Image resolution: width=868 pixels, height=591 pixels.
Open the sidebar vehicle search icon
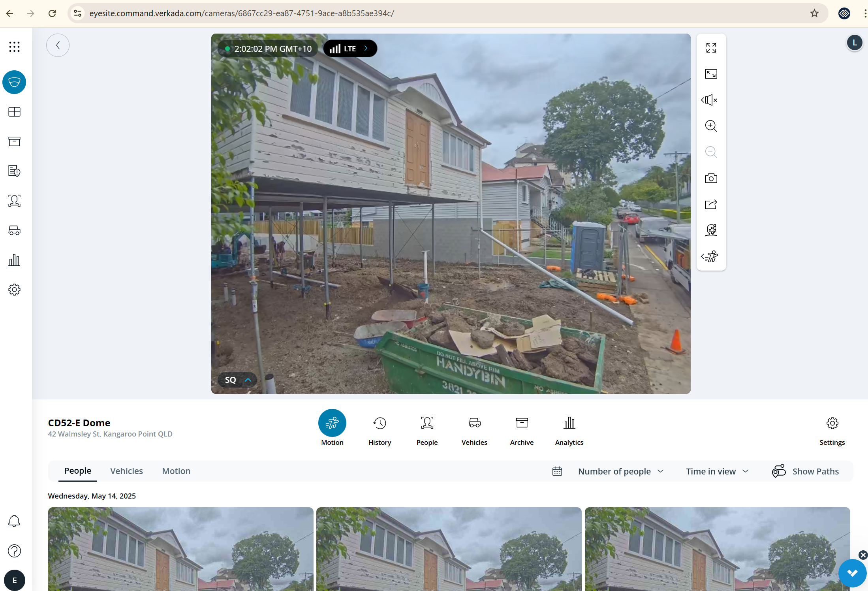(14, 230)
